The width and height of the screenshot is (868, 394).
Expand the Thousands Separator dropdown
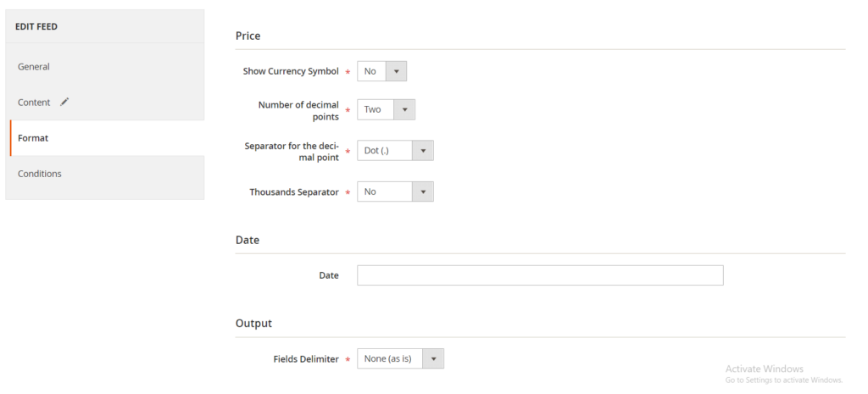[395, 191]
